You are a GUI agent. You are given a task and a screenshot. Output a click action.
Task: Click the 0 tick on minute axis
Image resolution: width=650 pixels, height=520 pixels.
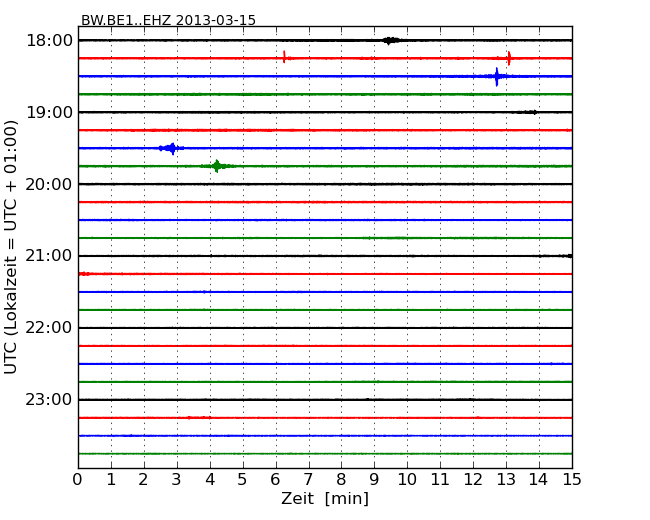tap(78, 480)
